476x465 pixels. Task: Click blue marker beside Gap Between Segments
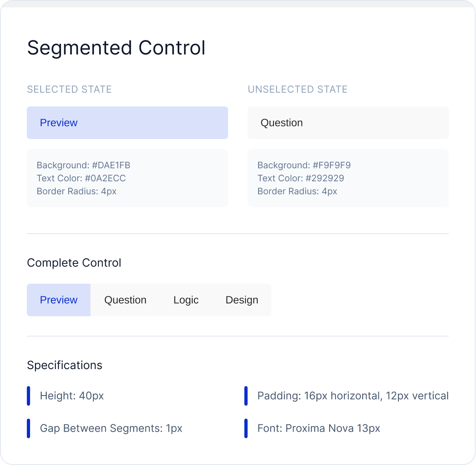pyautogui.click(x=28, y=428)
